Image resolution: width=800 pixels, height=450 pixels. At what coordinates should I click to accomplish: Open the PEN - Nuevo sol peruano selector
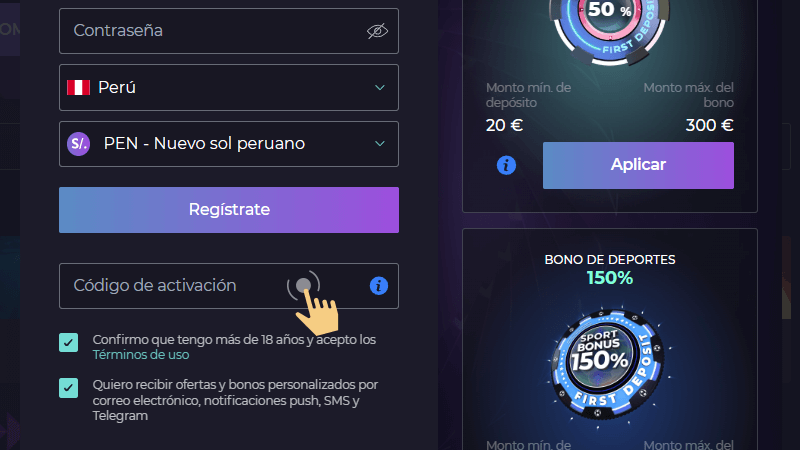coord(229,144)
